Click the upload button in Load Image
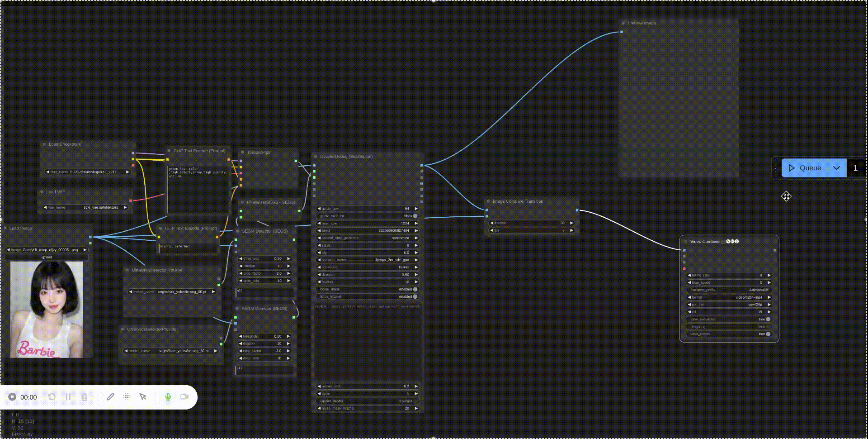The height and width of the screenshot is (439, 868). (47, 257)
